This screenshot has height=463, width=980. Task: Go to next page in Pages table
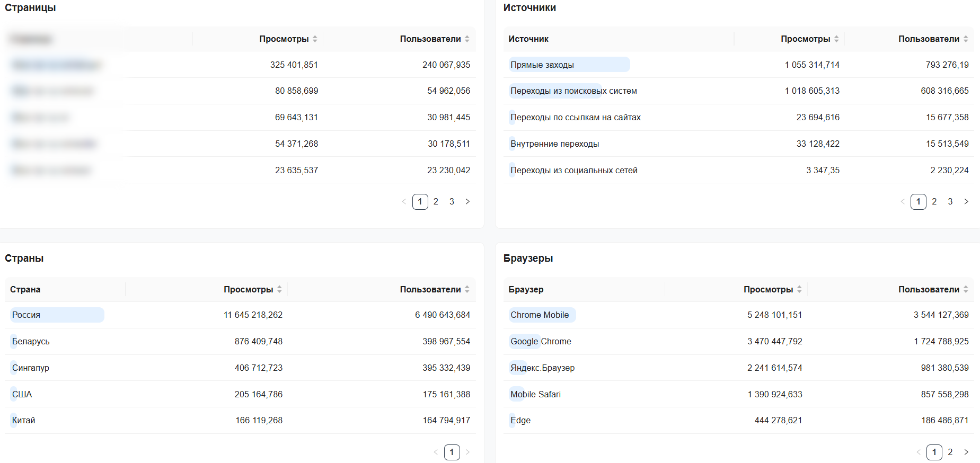point(467,201)
